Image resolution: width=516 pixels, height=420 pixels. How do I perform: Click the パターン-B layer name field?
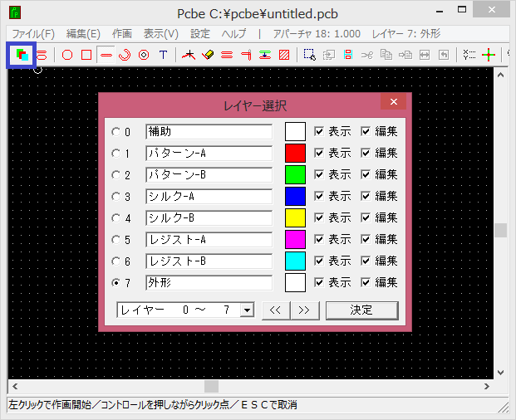pyautogui.click(x=209, y=175)
